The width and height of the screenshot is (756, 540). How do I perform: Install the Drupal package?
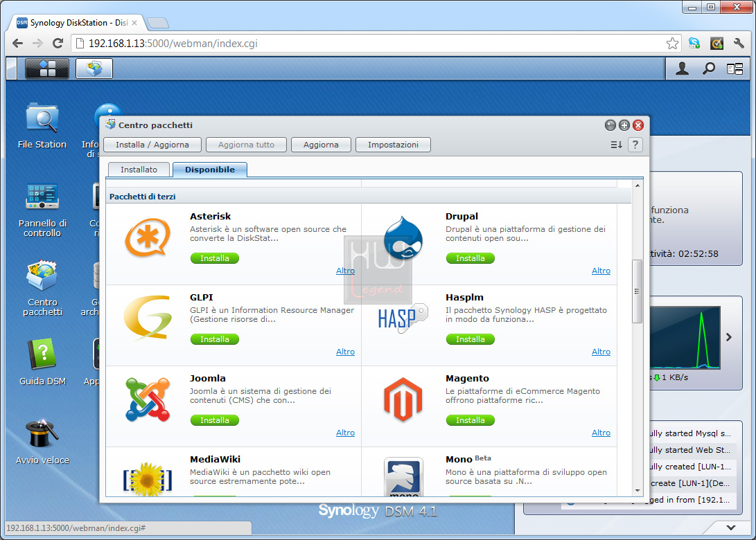click(x=470, y=258)
